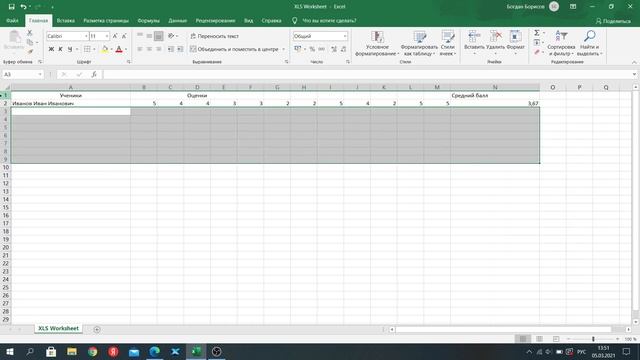Image resolution: width=640 pixels, height=360 pixels.
Task: Click the Стили ячеек button
Action: click(x=448, y=43)
